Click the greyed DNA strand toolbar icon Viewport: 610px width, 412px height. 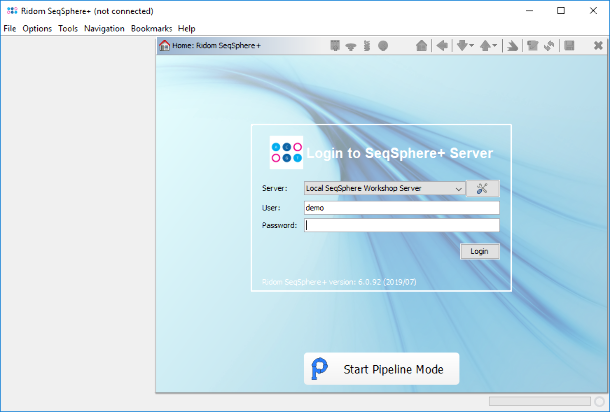pos(367,46)
